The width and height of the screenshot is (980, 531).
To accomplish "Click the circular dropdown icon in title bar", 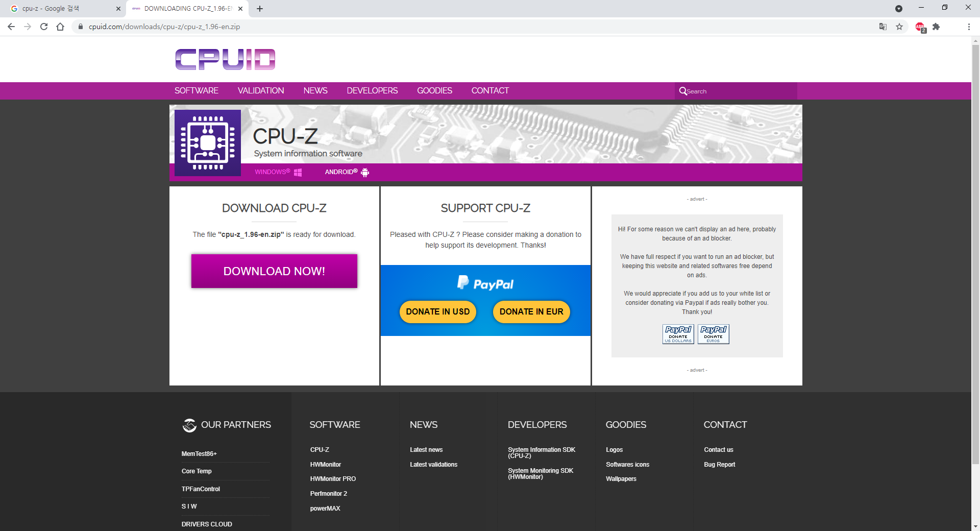I will (x=899, y=9).
